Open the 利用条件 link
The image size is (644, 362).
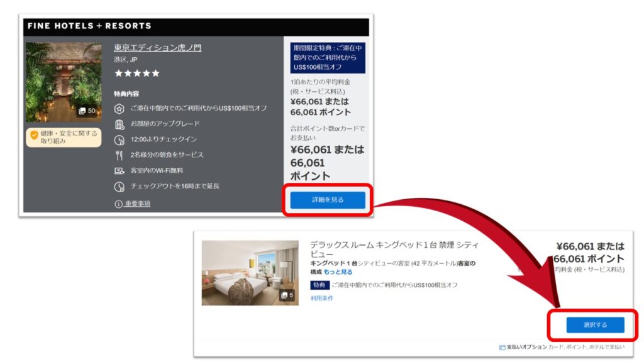(321, 298)
